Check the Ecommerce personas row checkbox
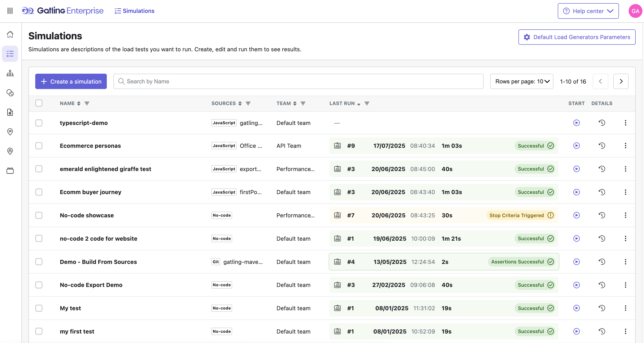 point(39,146)
